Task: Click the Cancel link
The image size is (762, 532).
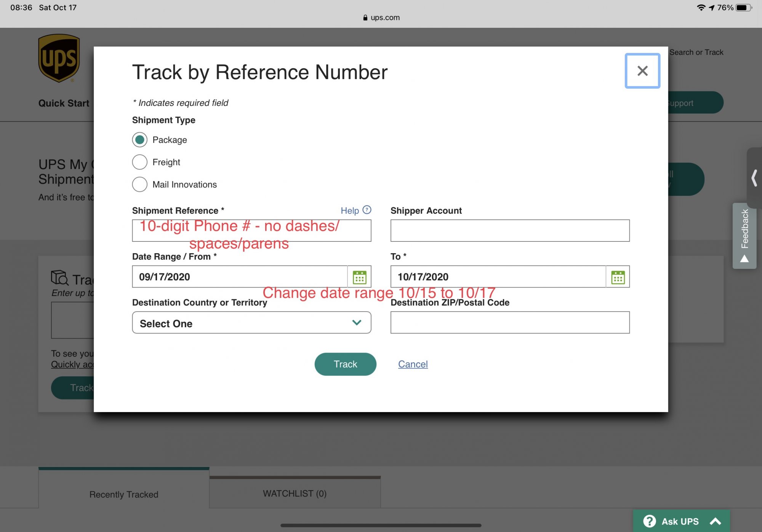Action: [413, 364]
